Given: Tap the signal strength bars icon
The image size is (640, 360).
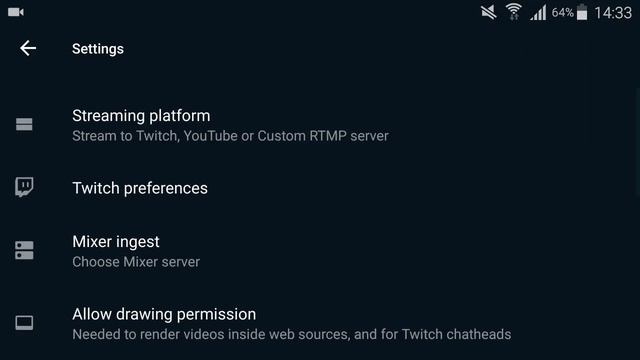Looking at the screenshot, I should tap(538, 13).
